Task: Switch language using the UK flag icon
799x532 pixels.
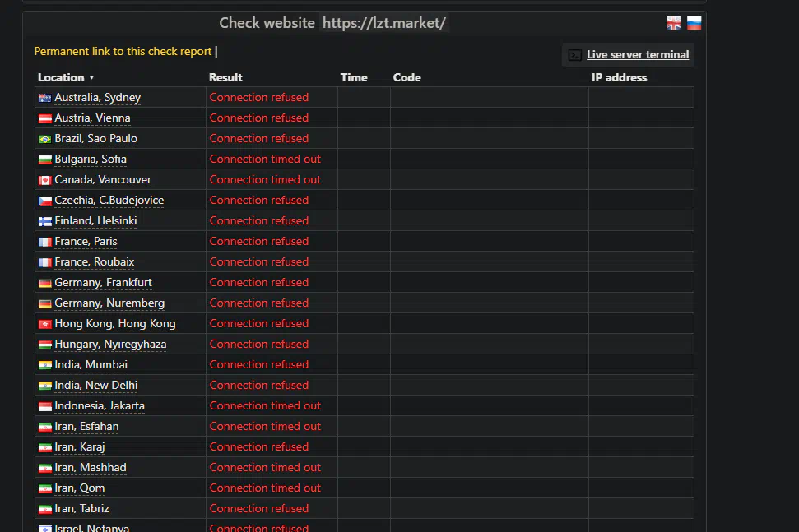Action: 673,23
